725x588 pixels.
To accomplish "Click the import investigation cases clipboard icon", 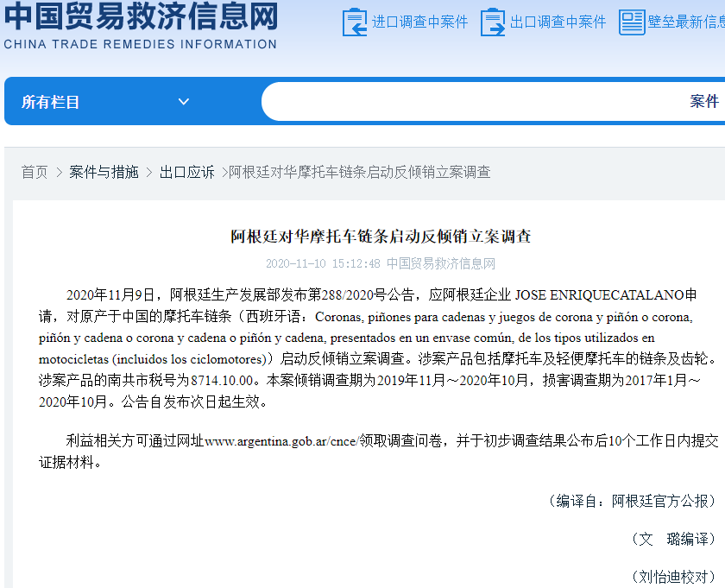I will coord(353,22).
